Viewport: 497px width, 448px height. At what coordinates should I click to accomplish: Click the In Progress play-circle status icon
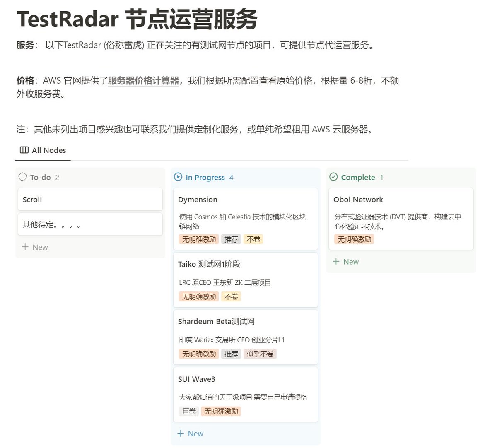(x=178, y=177)
